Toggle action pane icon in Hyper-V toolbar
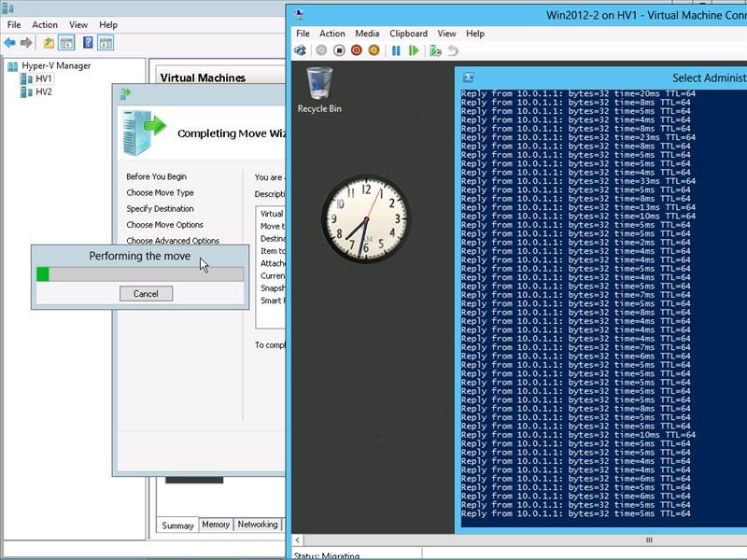Screen dimensions: 747x560 [106, 43]
